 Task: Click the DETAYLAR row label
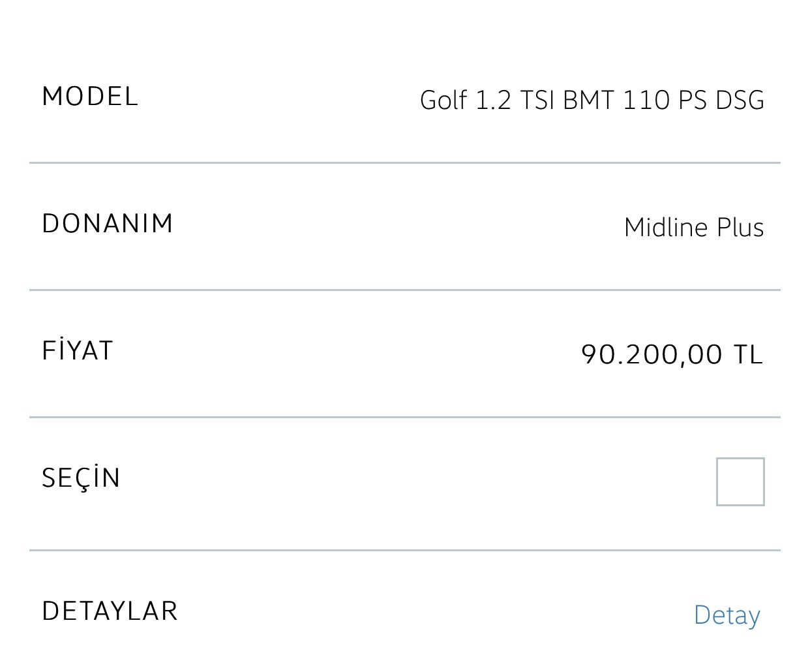pos(110,611)
